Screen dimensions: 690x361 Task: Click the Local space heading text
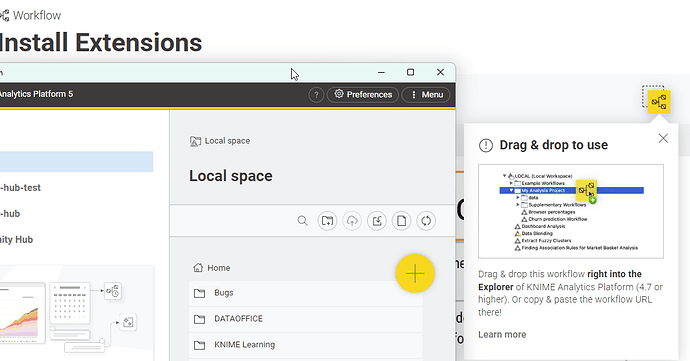tap(231, 176)
